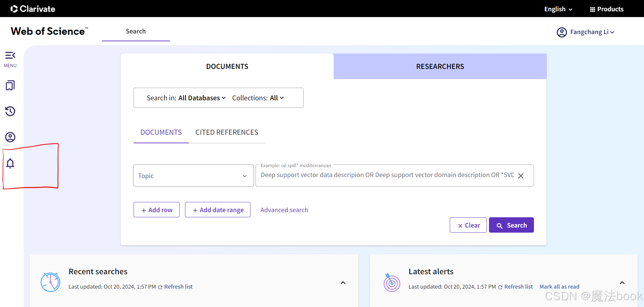Refresh list under Recent searches
Viewport: 644px width, 307px height.
175,287
